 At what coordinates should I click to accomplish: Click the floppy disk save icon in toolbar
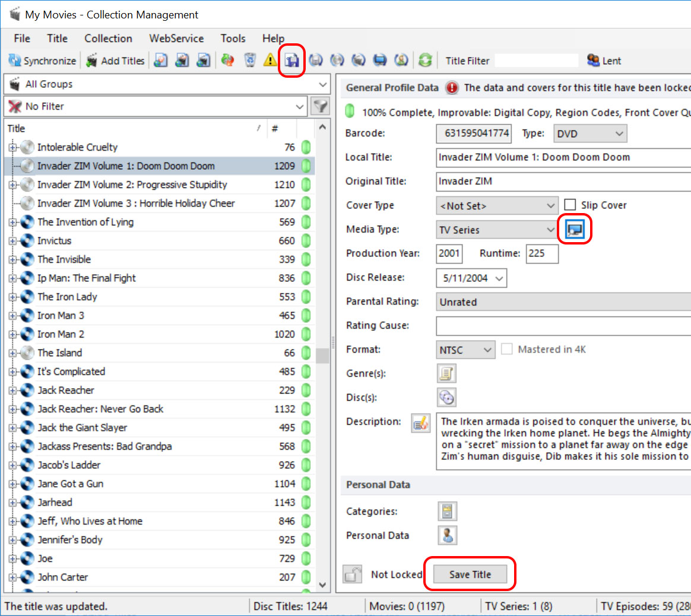tap(291, 61)
